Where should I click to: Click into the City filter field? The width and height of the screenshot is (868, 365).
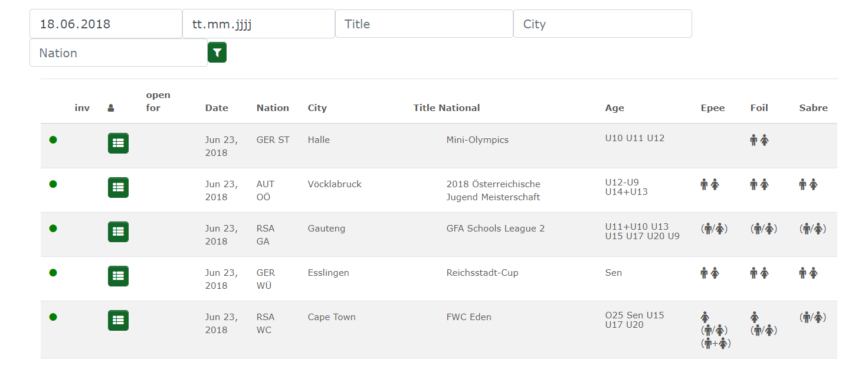(x=602, y=24)
